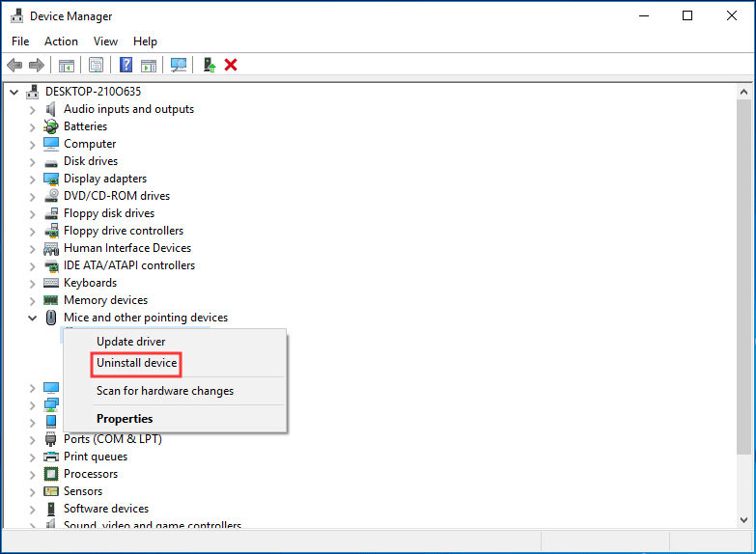Click the Floppy drive controllers icon
This screenshot has width=756, height=554.
[51, 231]
